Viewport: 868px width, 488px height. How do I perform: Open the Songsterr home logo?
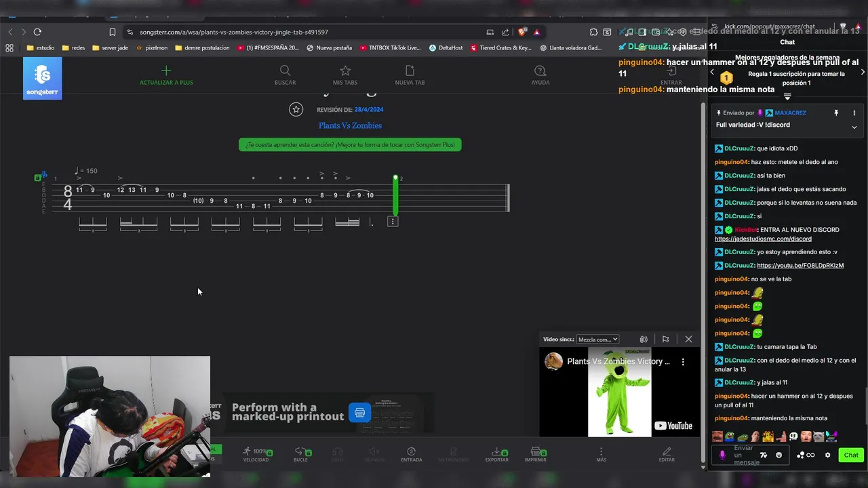42,79
